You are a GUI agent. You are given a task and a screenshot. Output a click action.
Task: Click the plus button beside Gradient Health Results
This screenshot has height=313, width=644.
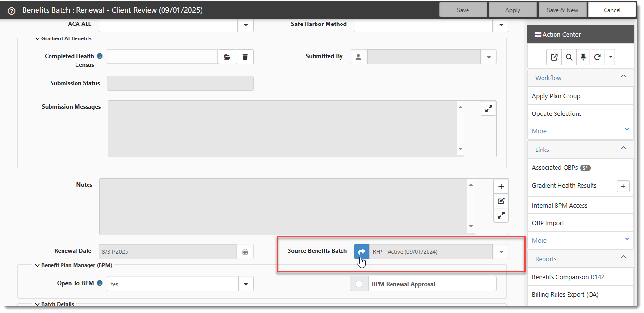(623, 186)
